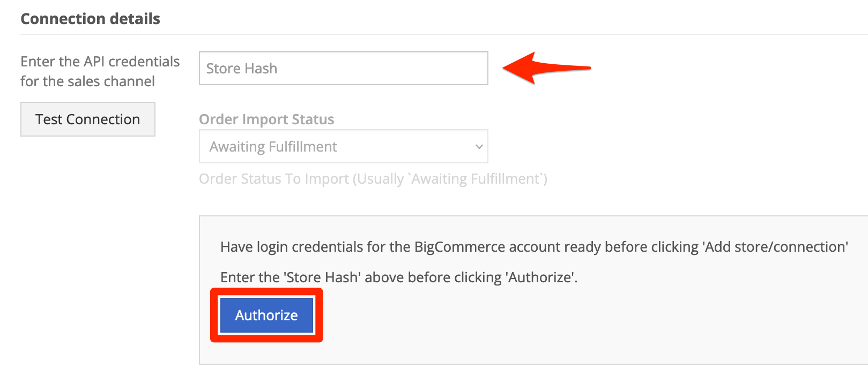
Task: Click the Order Import Status label
Action: (266, 119)
